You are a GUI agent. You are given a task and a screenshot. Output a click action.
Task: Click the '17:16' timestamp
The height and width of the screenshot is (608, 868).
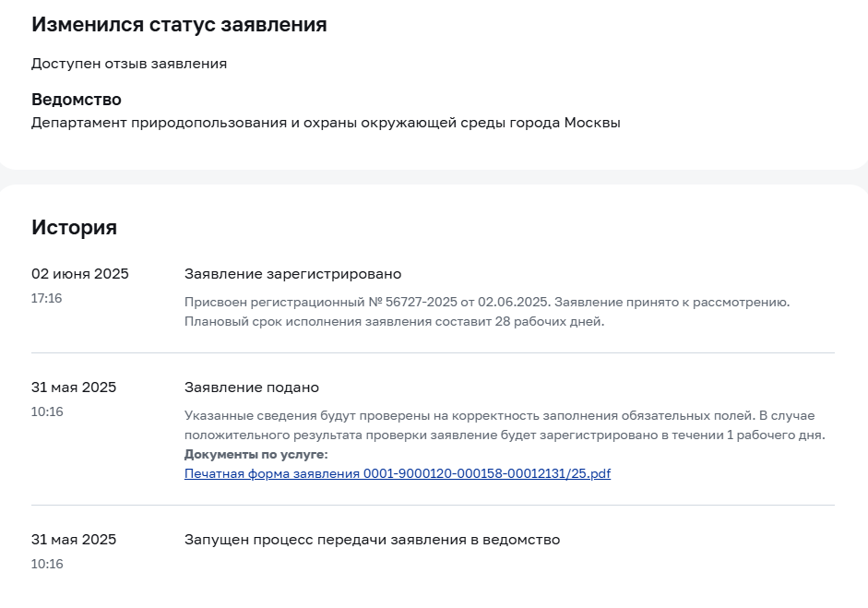[46, 298]
